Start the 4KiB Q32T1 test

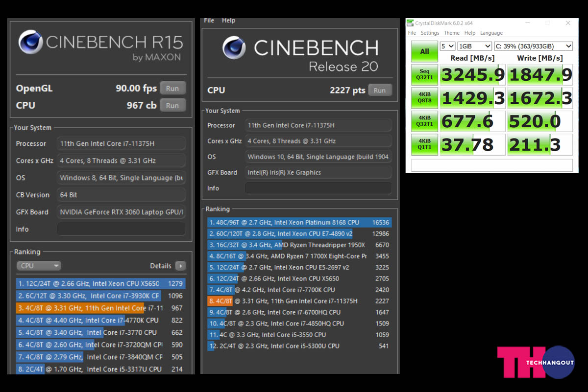pyautogui.click(x=424, y=121)
